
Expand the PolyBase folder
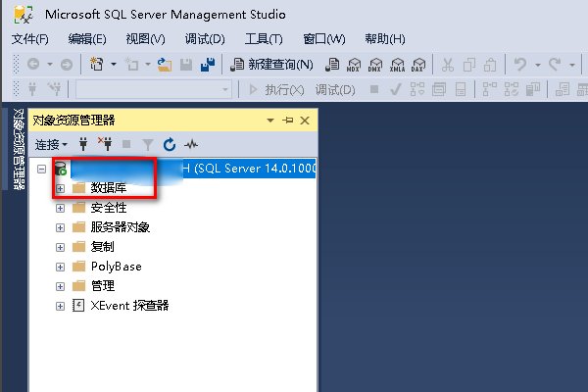[x=60, y=267]
